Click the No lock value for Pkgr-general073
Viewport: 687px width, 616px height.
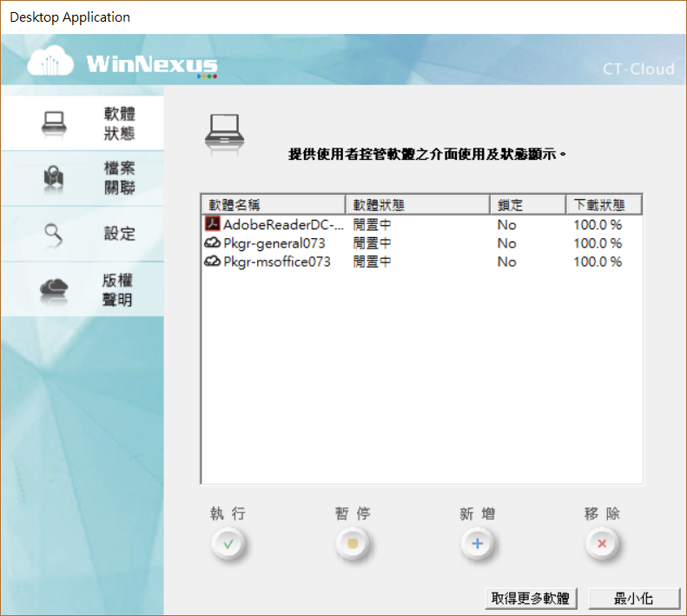[507, 243]
